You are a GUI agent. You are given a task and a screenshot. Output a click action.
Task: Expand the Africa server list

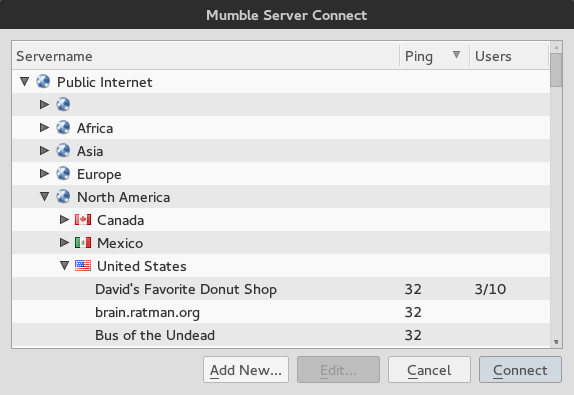tap(44, 127)
